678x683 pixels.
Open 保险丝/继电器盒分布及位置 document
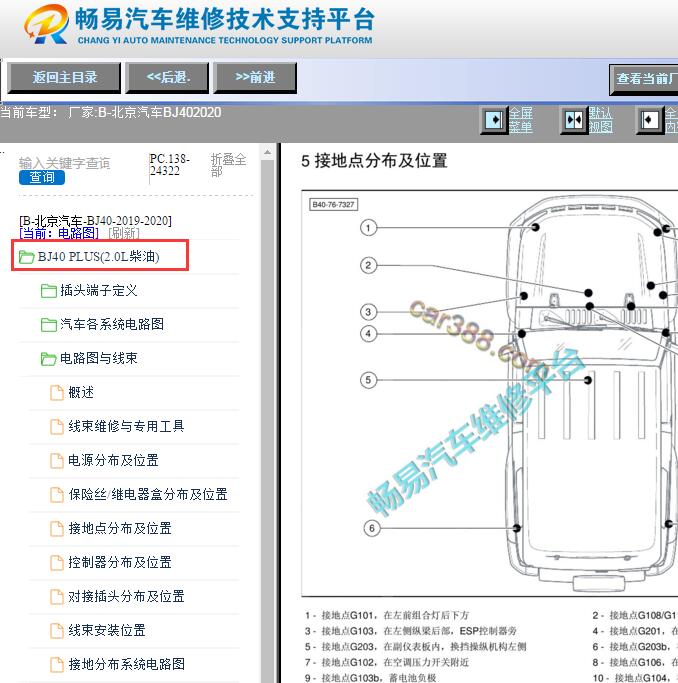point(148,494)
